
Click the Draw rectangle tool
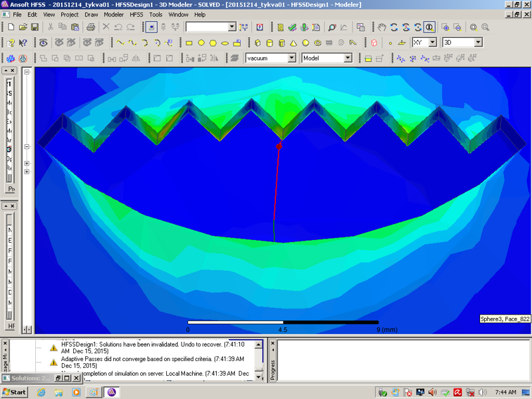(189, 43)
